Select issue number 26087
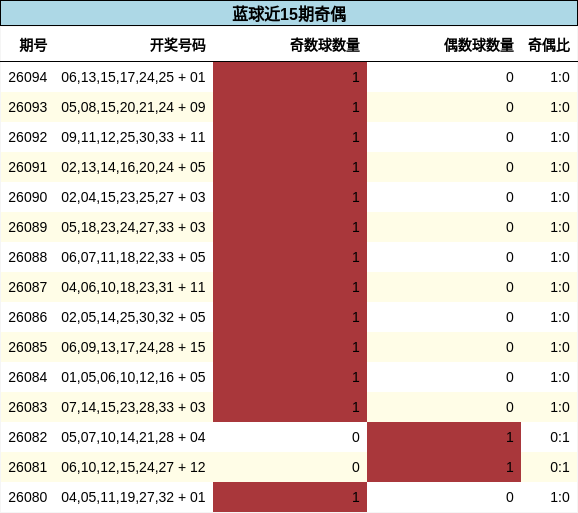Screen dimensions: 578x513 point(28,287)
